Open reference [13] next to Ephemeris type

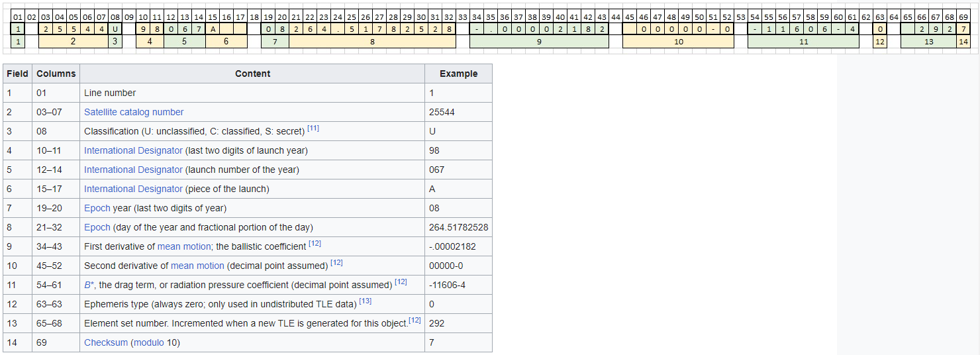tap(366, 301)
